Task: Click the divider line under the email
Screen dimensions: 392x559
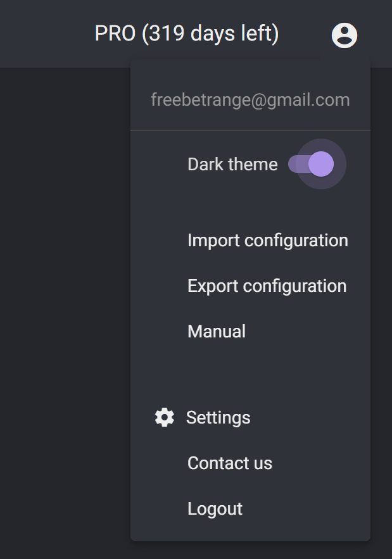Action: tap(250, 130)
